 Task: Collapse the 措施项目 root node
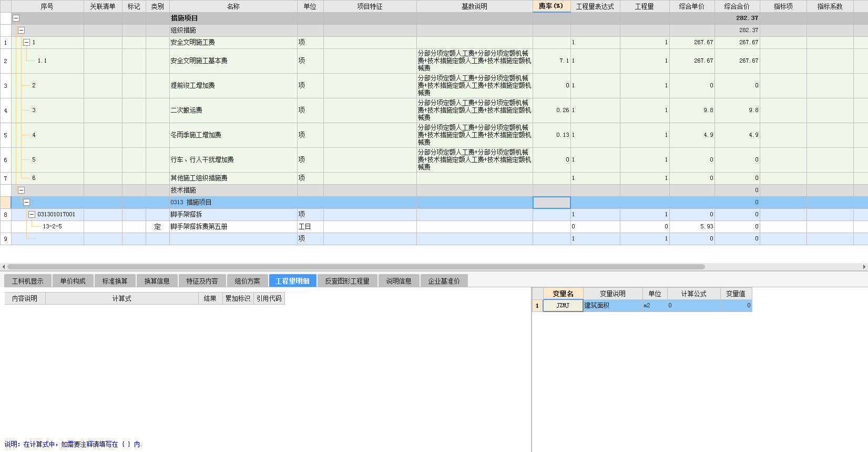tap(16, 18)
